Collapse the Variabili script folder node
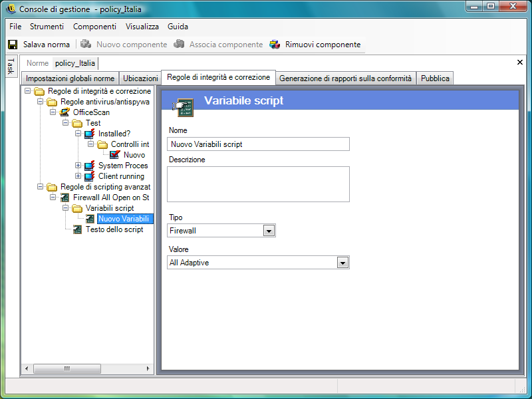 point(65,208)
